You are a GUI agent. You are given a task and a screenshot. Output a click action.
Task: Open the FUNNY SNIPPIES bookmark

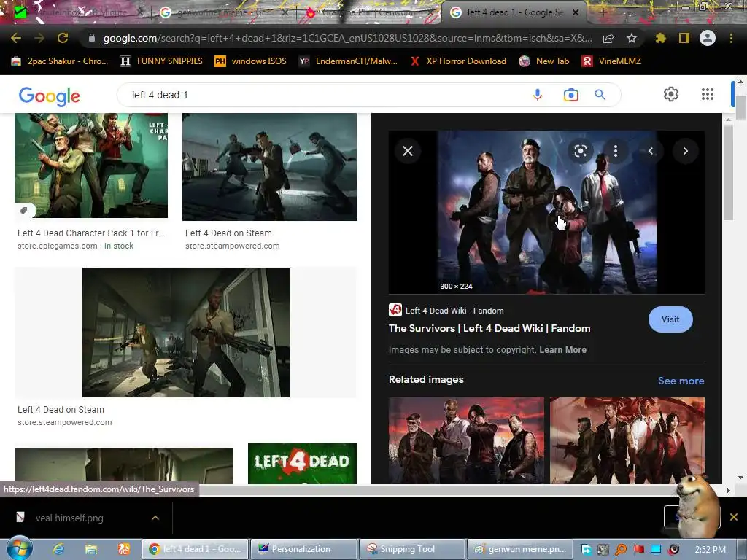pos(161,61)
